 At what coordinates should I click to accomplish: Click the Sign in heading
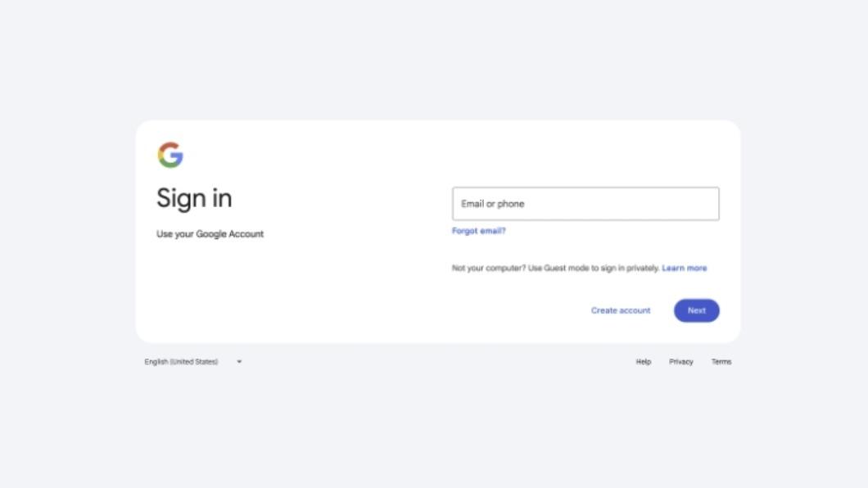pyautogui.click(x=194, y=198)
